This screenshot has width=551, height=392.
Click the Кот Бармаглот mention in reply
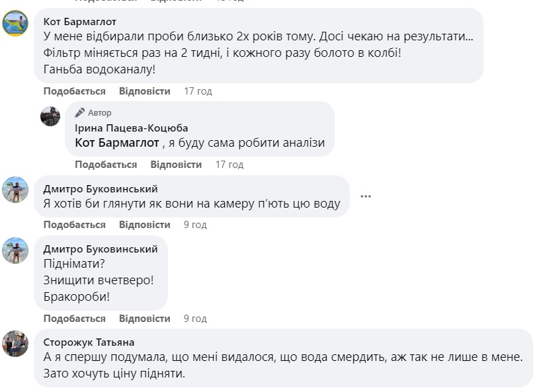tap(117, 143)
